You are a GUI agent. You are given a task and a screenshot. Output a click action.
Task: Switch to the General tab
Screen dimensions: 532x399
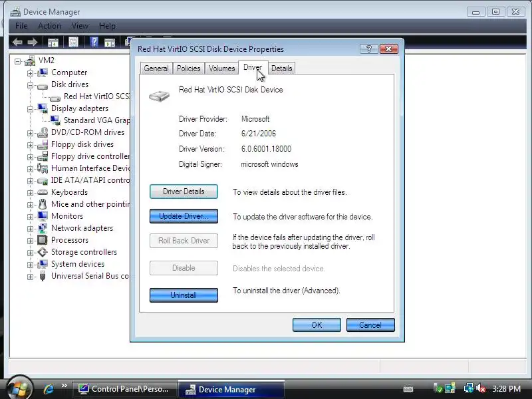click(156, 68)
